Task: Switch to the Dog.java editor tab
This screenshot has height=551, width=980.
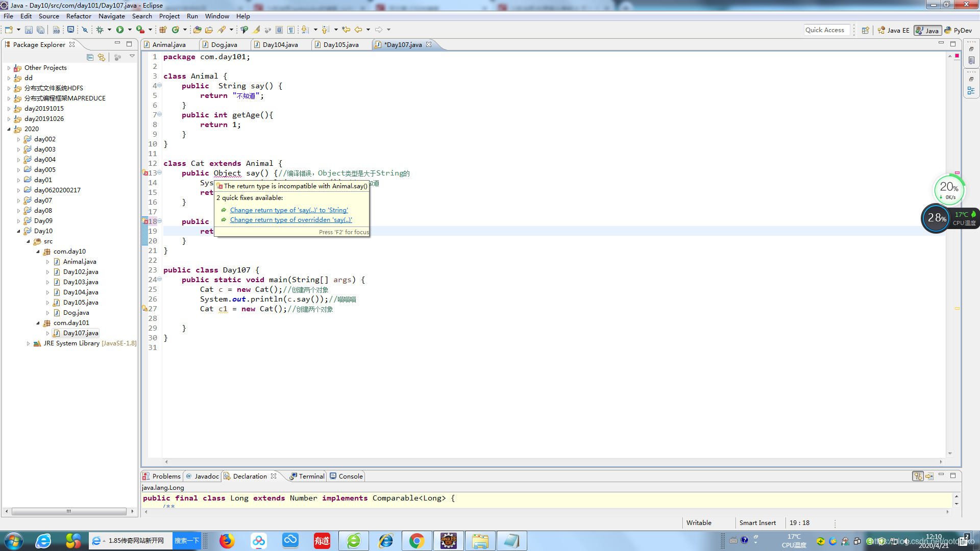Action: tap(224, 44)
